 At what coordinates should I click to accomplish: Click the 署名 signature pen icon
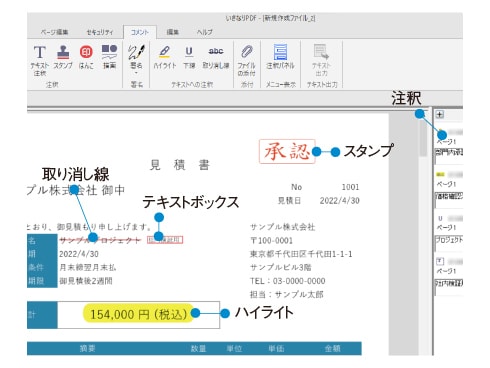pos(136,52)
